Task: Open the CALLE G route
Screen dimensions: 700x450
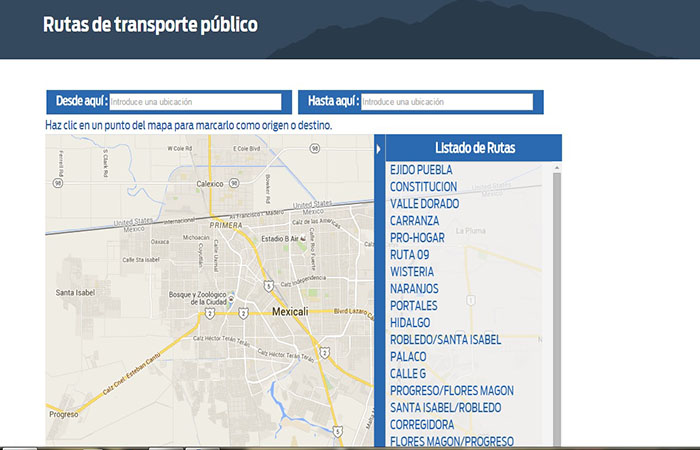Action: pyautogui.click(x=408, y=374)
